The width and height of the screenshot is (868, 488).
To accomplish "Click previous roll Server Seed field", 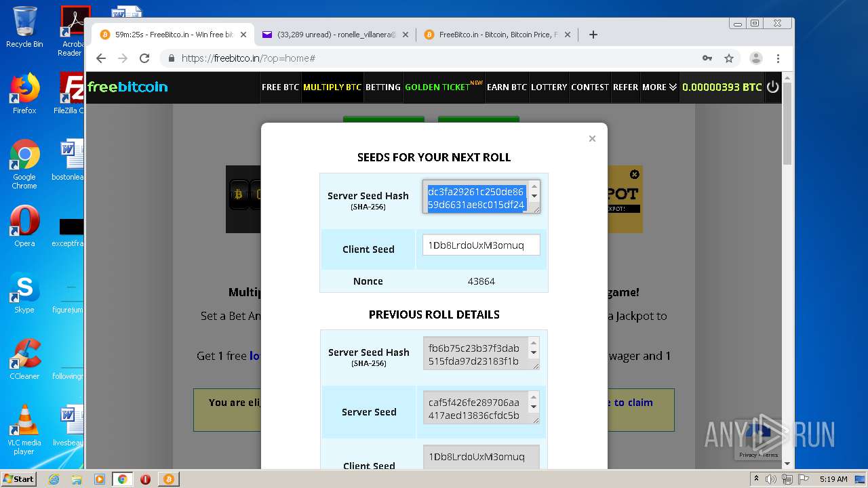I will 481,407.
